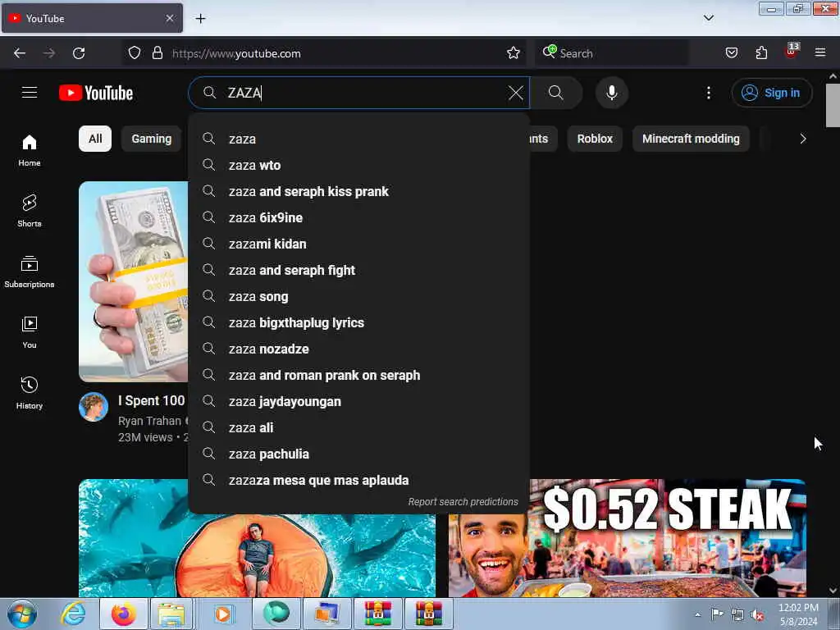View site security padlock info
Viewport: 840px width, 630px height.
pyautogui.click(x=157, y=53)
